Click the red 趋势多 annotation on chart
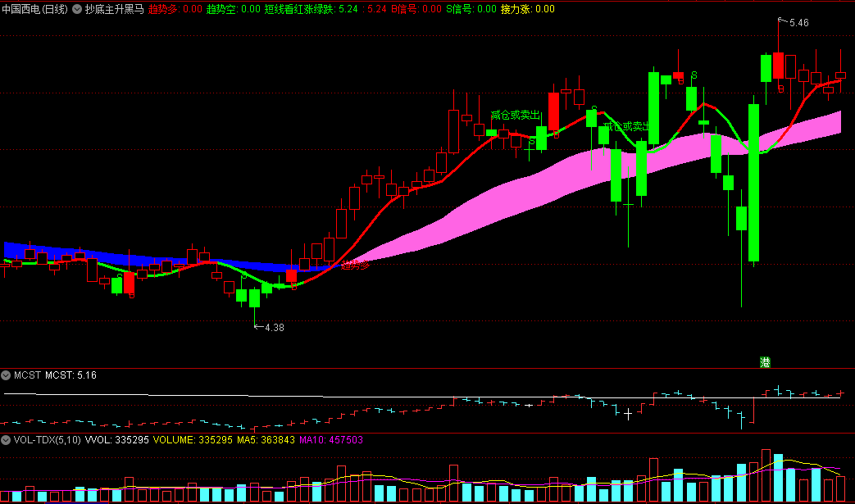The image size is (855, 504). 356,266
